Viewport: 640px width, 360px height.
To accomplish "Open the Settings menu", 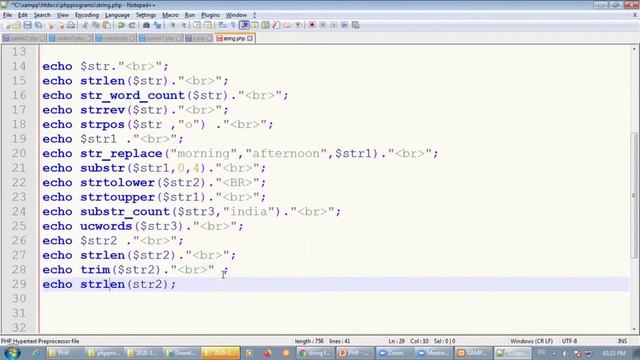I will click(146, 15).
